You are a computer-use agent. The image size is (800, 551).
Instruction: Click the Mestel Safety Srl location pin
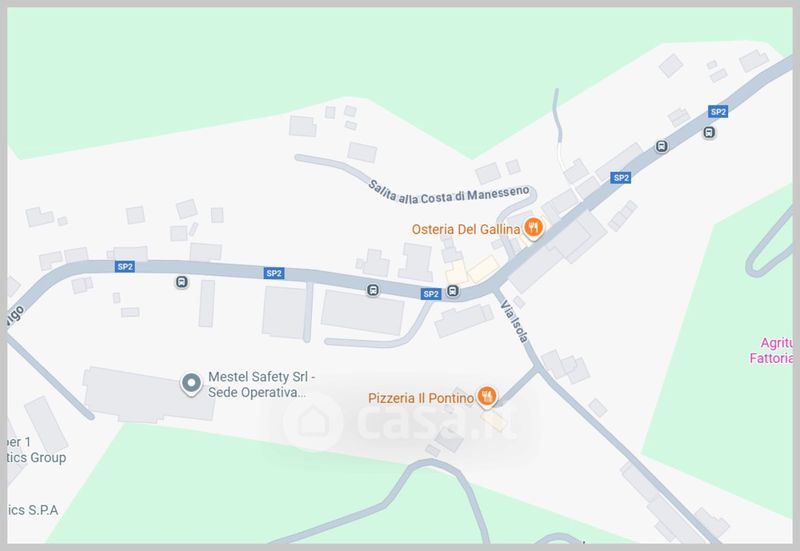(191, 383)
